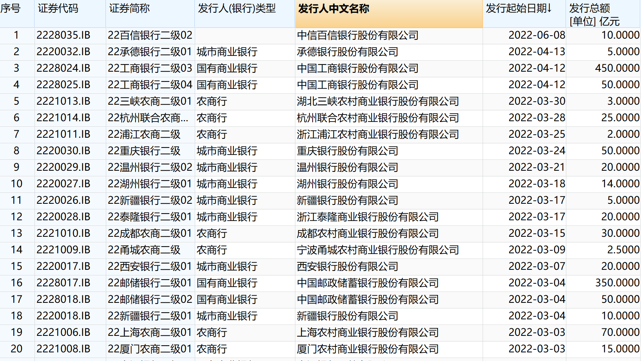Click cell 22百信银行二级02

[x=150, y=35]
